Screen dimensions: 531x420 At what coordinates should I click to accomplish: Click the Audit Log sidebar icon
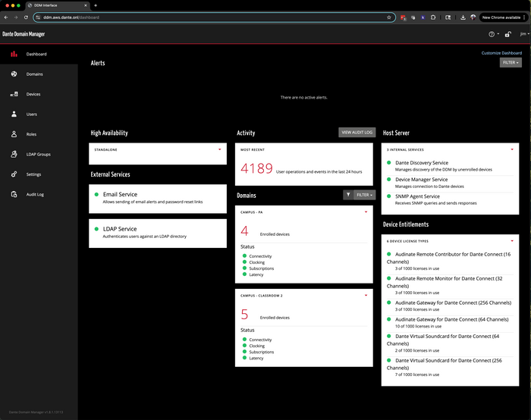tap(14, 194)
